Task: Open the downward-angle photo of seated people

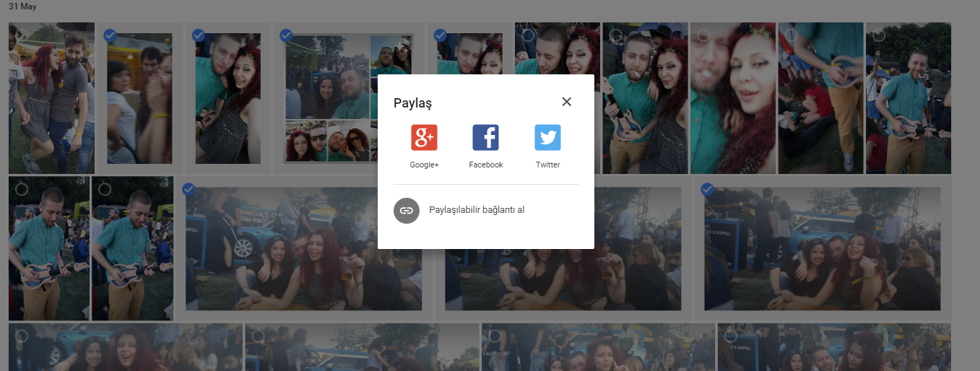Action: coord(820,98)
